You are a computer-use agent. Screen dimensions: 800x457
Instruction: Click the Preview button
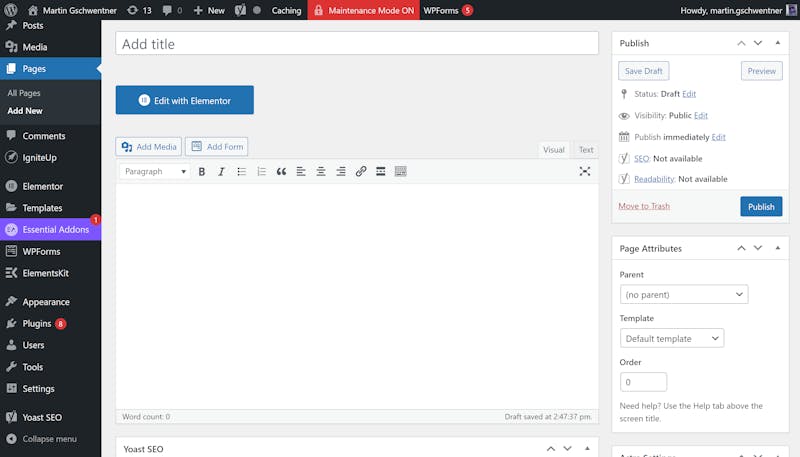[761, 71]
